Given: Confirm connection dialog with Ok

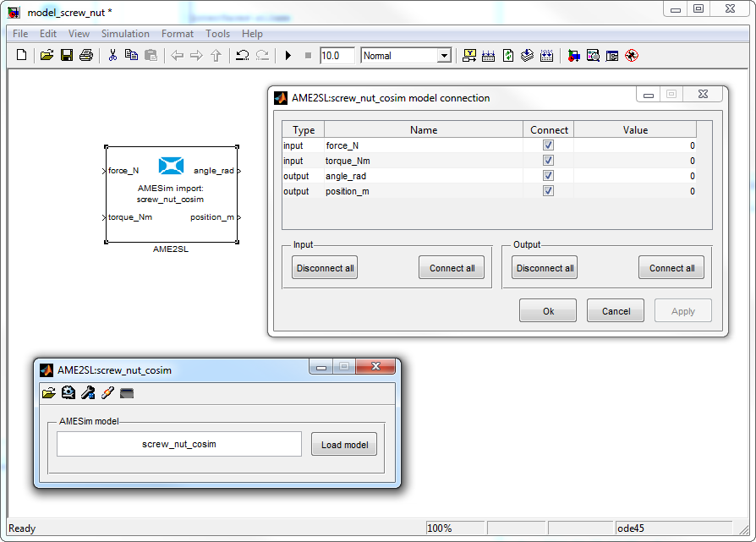Looking at the screenshot, I should [548, 310].
